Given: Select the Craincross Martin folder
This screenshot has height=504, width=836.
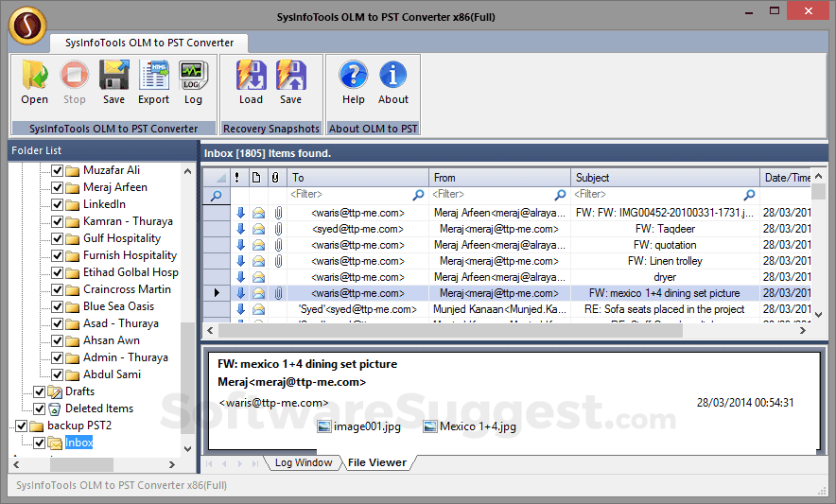Looking at the screenshot, I should pyautogui.click(x=127, y=289).
